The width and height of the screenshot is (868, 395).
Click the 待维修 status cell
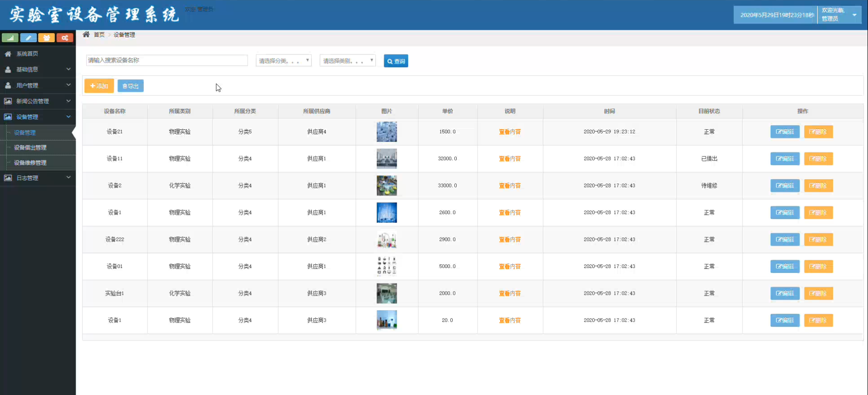[x=709, y=185]
